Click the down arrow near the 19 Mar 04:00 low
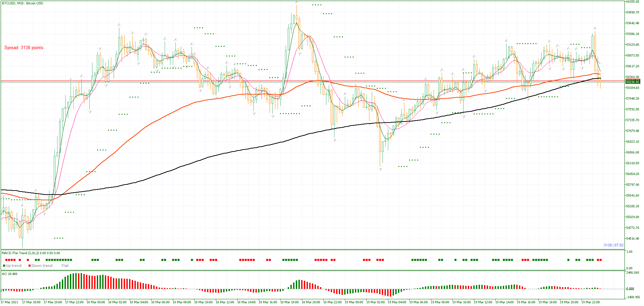The width and height of the screenshot is (644, 306). [x=380, y=169]
